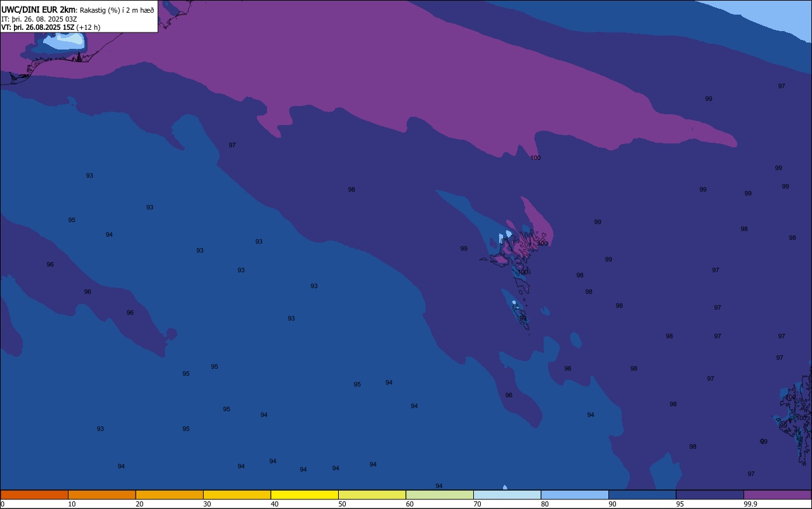Viewport: 812px width, 509px height.
Task: Click the parameter label 'Rakastig (%) í 2 m hæð'
Action: [117, 10]
